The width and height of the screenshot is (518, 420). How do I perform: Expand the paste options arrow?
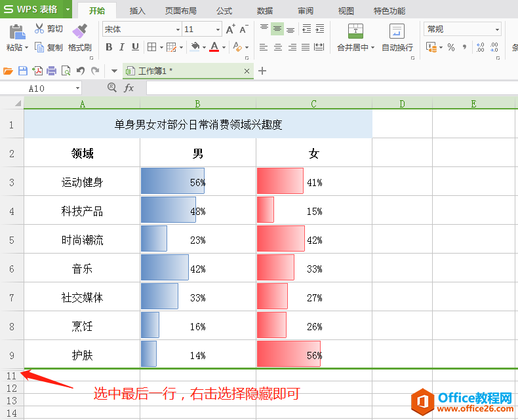click(x=26, y=48)
